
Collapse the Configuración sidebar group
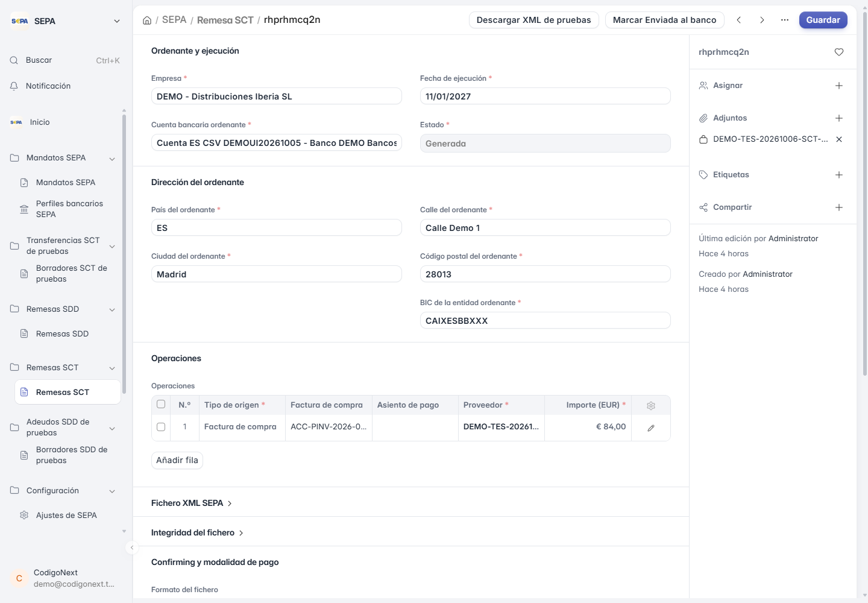coord(112,491)
